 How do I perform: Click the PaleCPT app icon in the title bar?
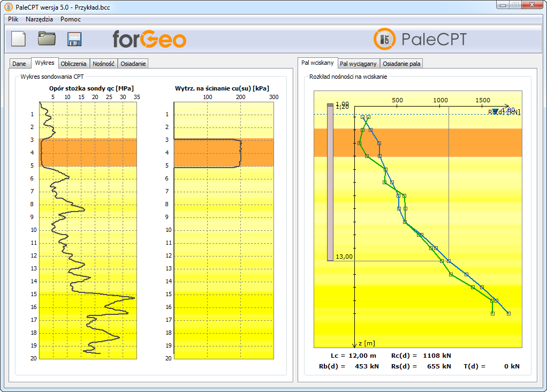point(8,6)
